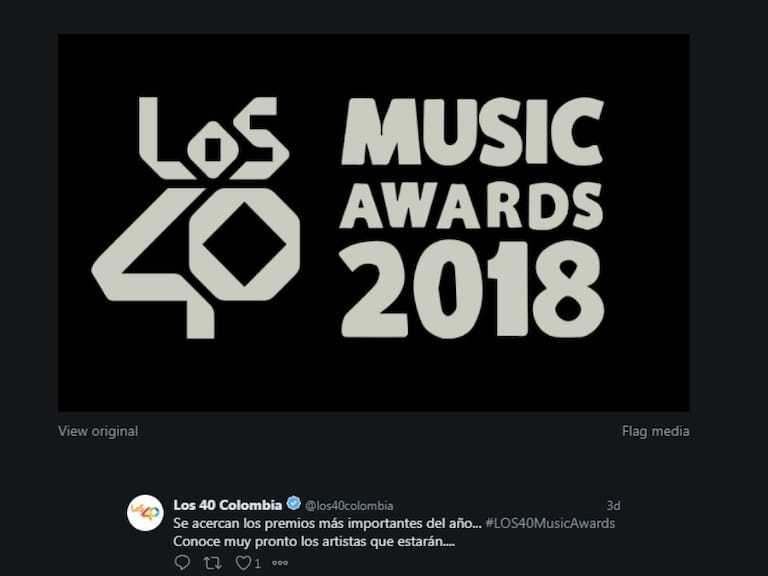Retweet the Los 40 Colombia post

(x=211, y=563)
